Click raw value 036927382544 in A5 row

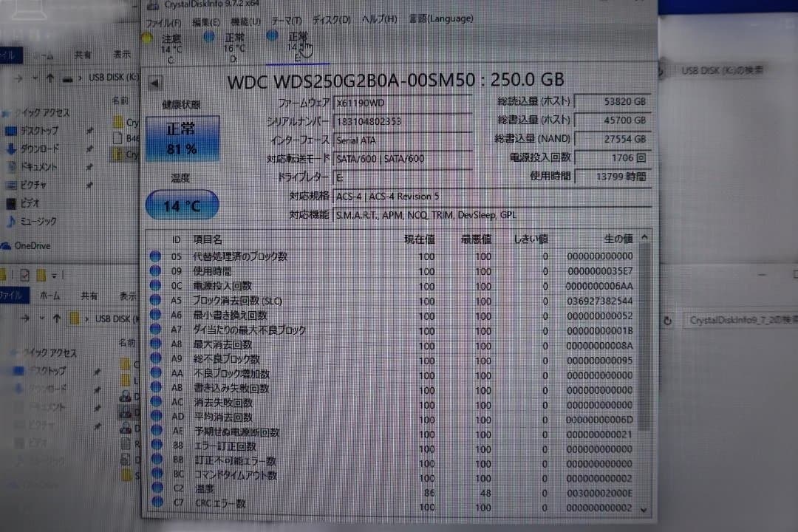pos(600,301)
